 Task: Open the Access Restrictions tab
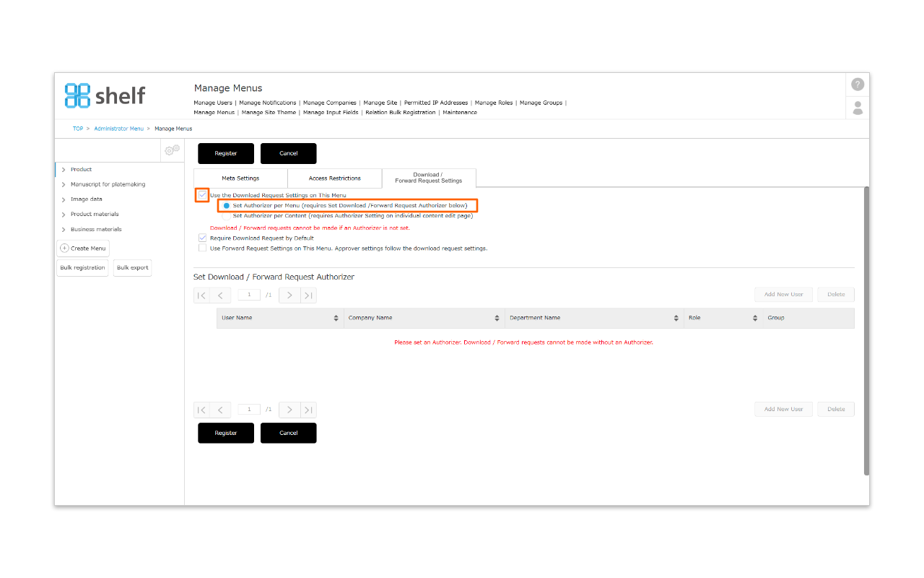(334, 178)
